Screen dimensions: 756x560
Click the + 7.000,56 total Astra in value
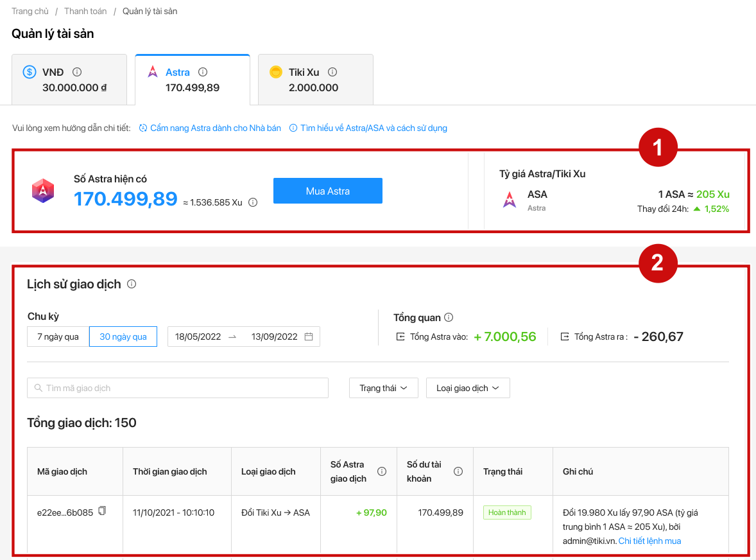505,337
